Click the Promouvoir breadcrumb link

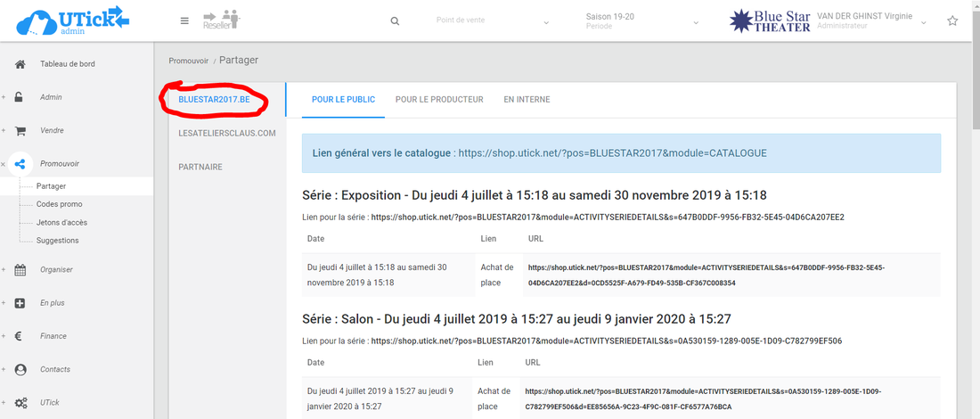[x=188, y=61]
